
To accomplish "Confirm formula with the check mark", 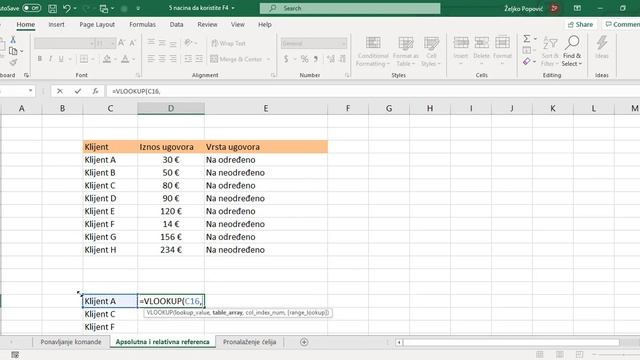I will pyautogui.click(x=78, y=91).
